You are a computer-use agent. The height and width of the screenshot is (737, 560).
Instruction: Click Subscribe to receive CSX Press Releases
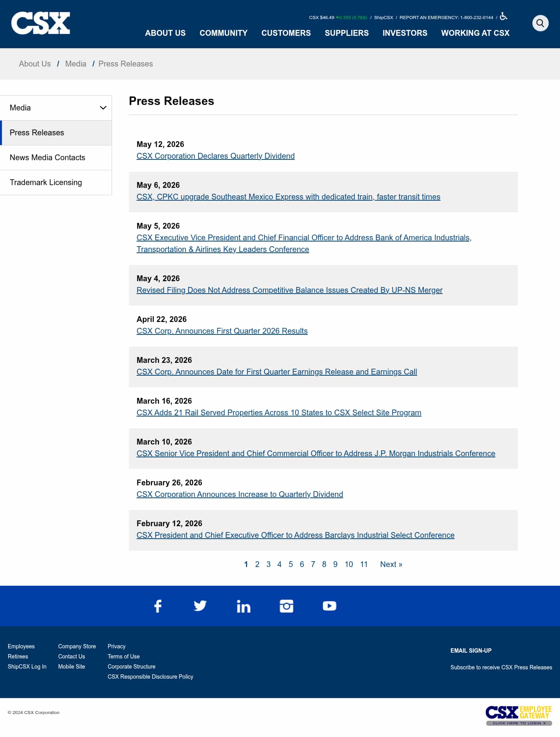click(501, 667)
